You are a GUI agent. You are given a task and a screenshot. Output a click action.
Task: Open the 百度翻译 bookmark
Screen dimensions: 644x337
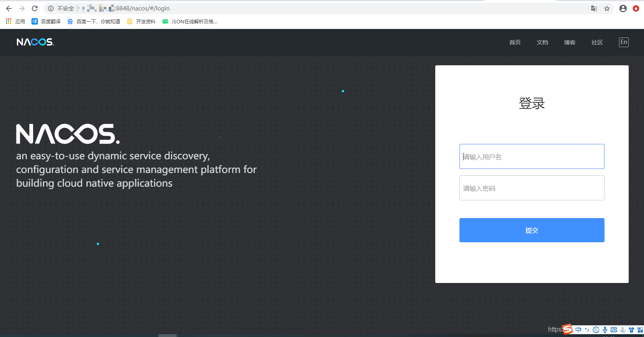(46, 21)
